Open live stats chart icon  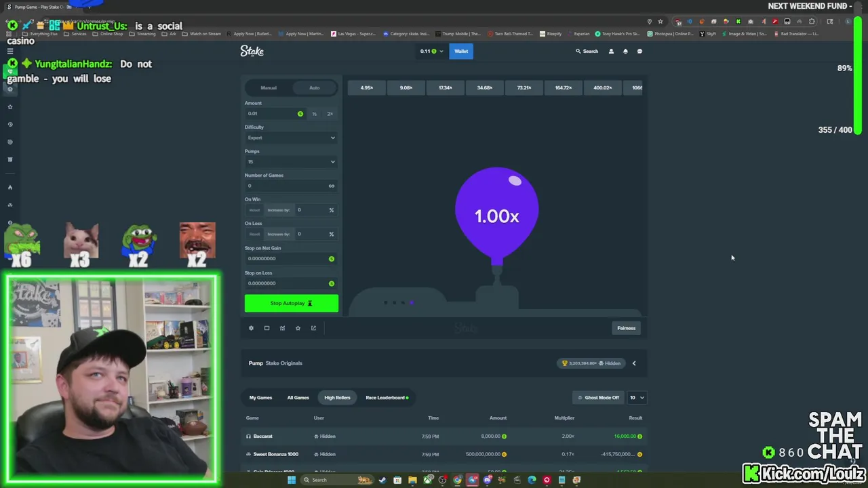click(x=282, y=328)
